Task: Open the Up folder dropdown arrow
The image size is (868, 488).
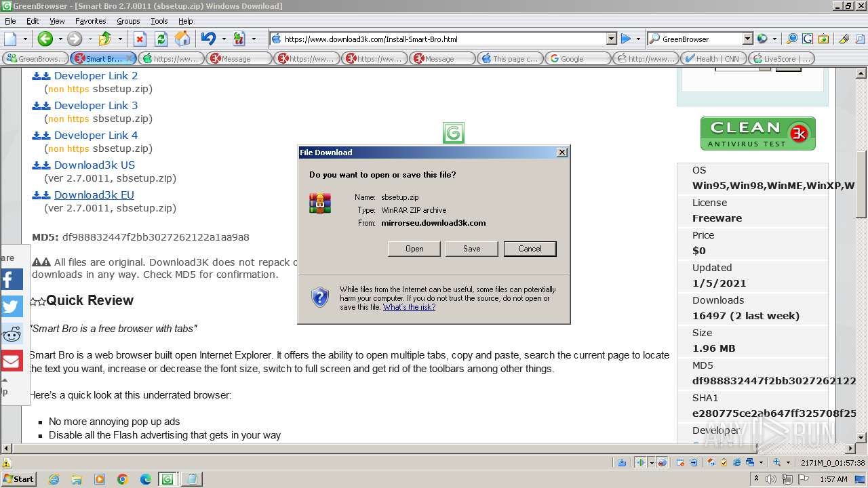Action: click(x=120, y=39)
